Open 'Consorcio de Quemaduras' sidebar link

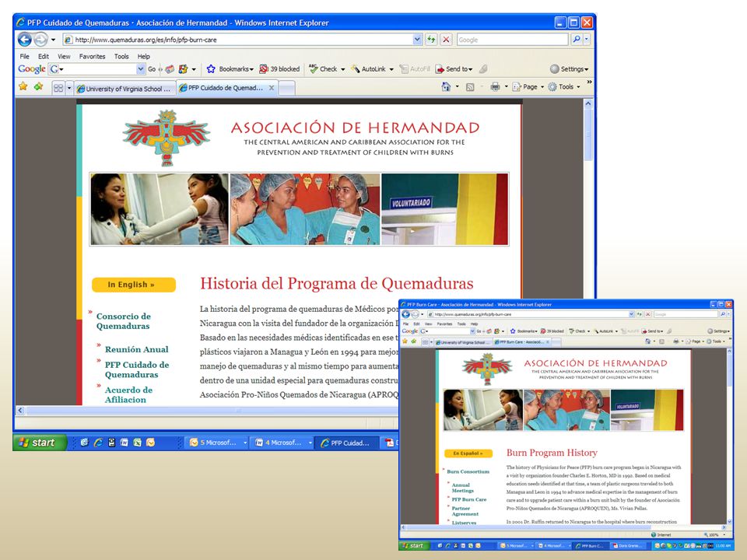(x=124, y=321)
